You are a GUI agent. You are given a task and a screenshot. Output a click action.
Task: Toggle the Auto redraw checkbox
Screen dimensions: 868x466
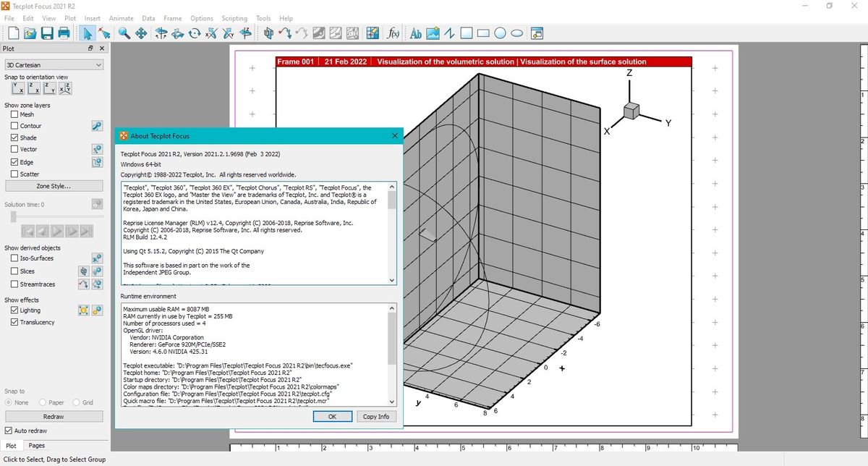click(9, 431)
